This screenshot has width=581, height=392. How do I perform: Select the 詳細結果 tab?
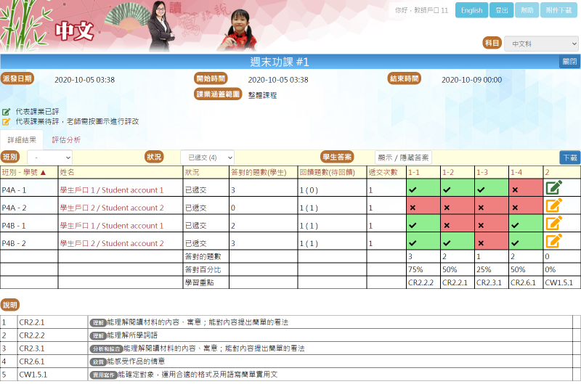coord(22,139)
